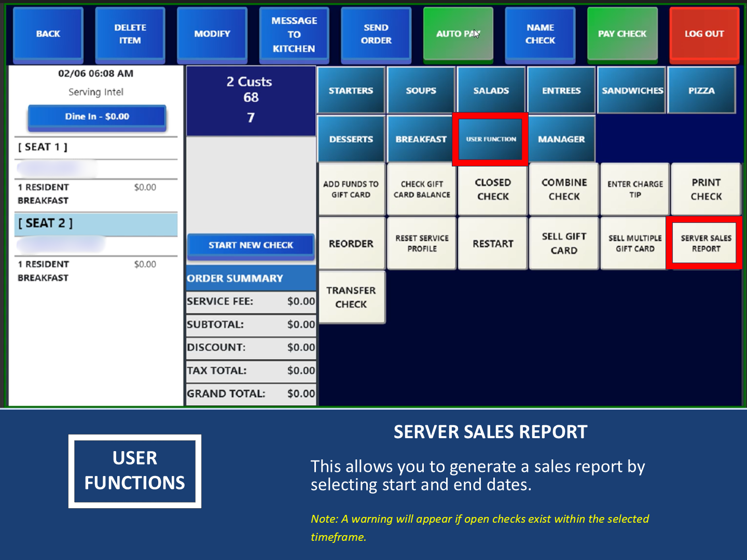Screen dimensions: 747x560
Task: Start a new check
Action: 251,245
